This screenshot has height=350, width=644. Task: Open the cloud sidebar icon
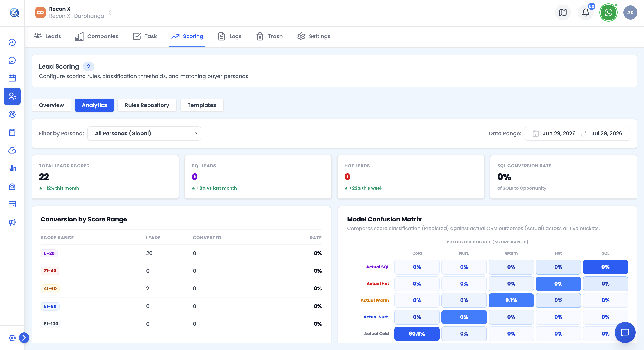[x=12, y=150]
